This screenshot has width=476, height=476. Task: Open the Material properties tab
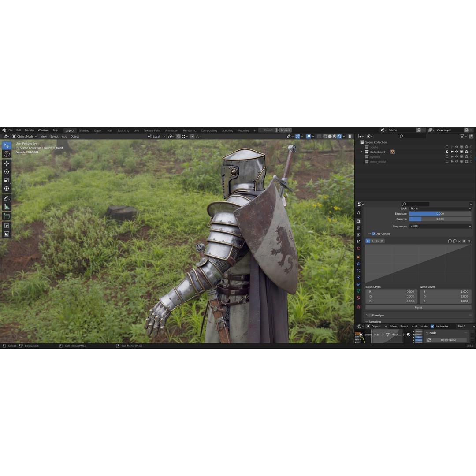click(358, 298)
